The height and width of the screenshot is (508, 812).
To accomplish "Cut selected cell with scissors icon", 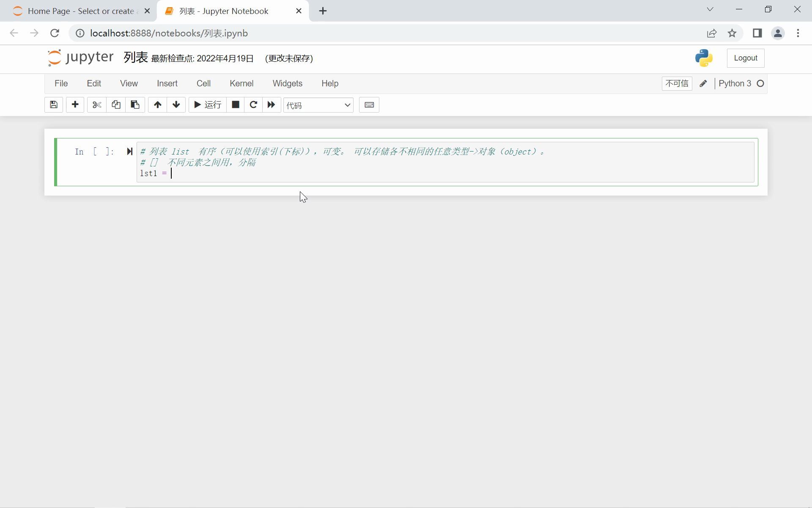I will click(x=97, y=105).
